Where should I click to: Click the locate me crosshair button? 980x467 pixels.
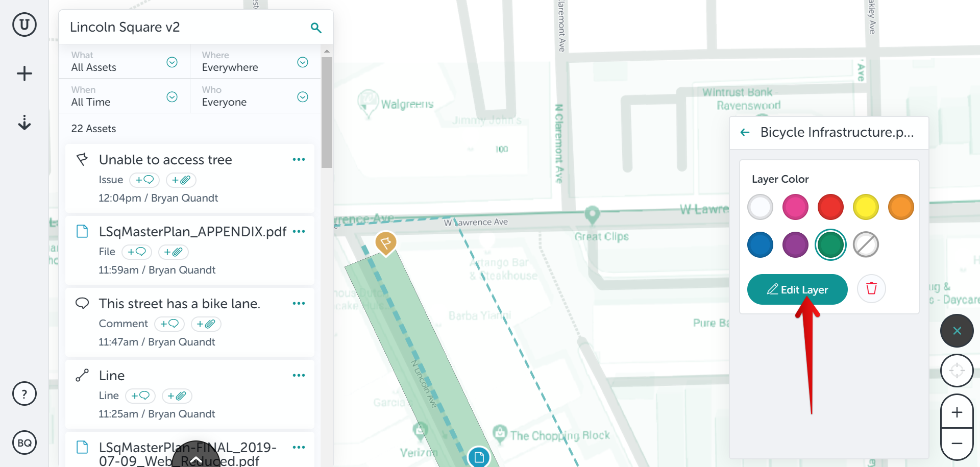(957, 371)
